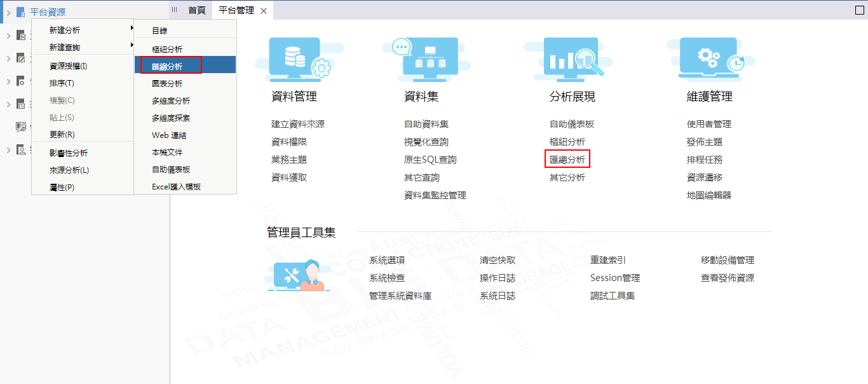Go to 使用者管理 under 維護管理
Screen dimensions: 868x384
click(x=709, y=124)
